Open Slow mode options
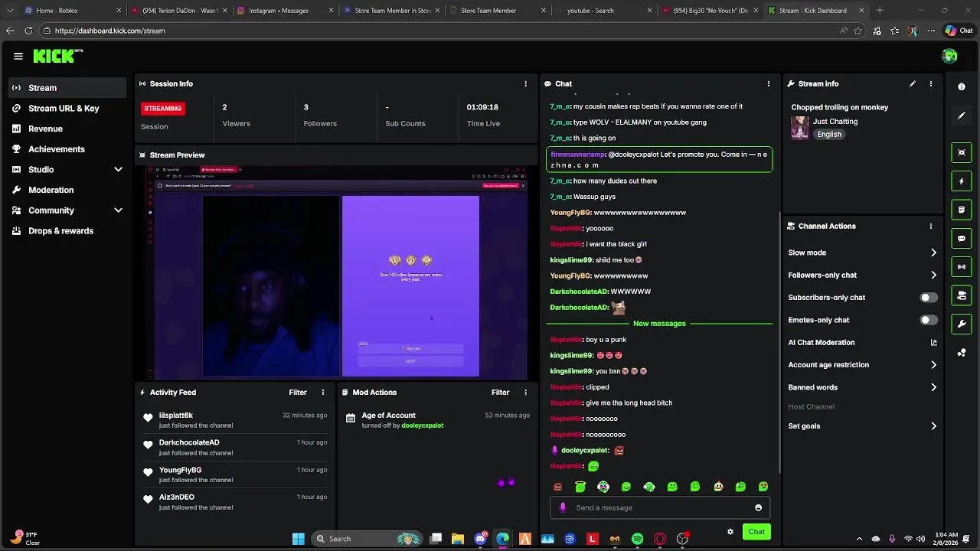 coord(862,253)
